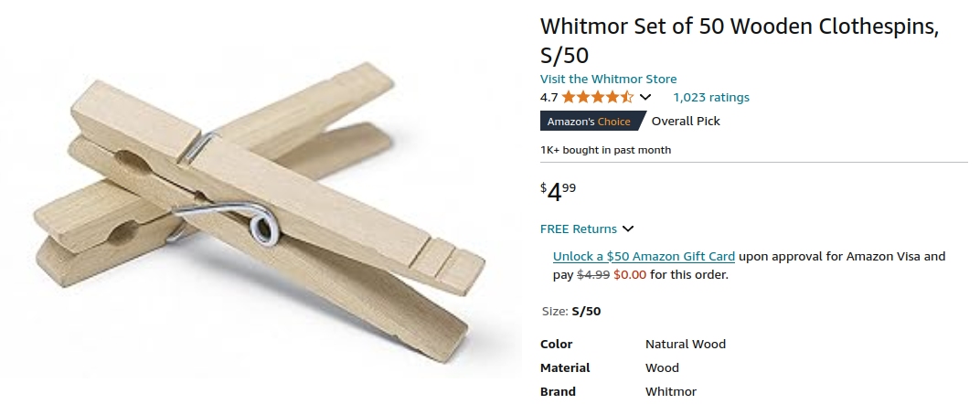Click the Natural Wood color value
This screenshot has height=404, width=980.
click(685, 345)
